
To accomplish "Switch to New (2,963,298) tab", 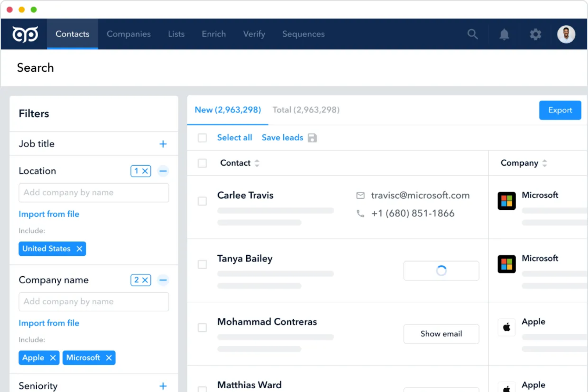I will coord(228,110).
